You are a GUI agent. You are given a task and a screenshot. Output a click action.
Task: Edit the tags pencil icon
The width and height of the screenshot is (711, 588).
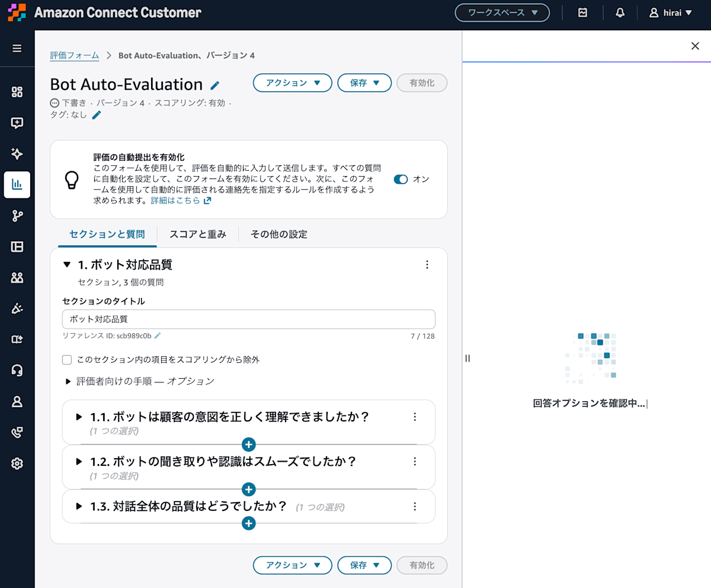tap(97, 115)
